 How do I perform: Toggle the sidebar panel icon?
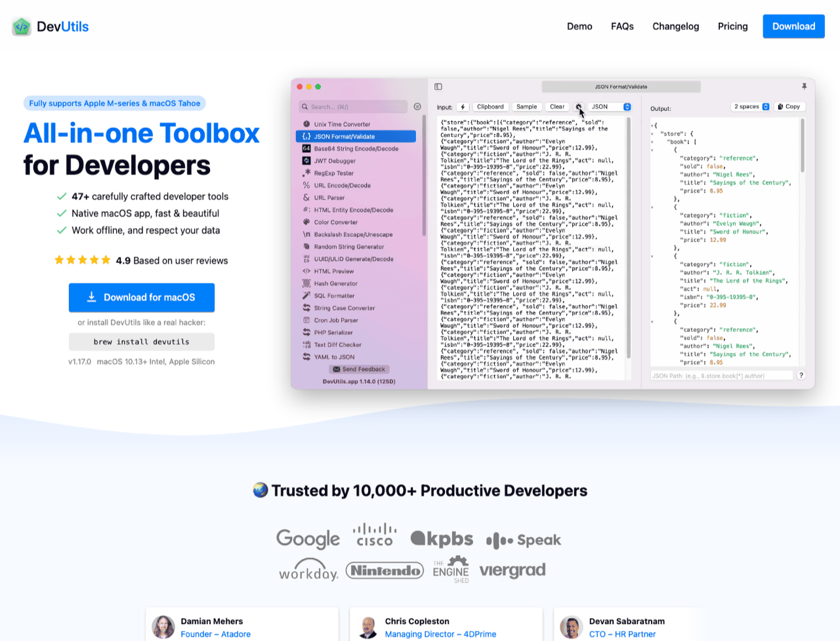pos(438,87)
